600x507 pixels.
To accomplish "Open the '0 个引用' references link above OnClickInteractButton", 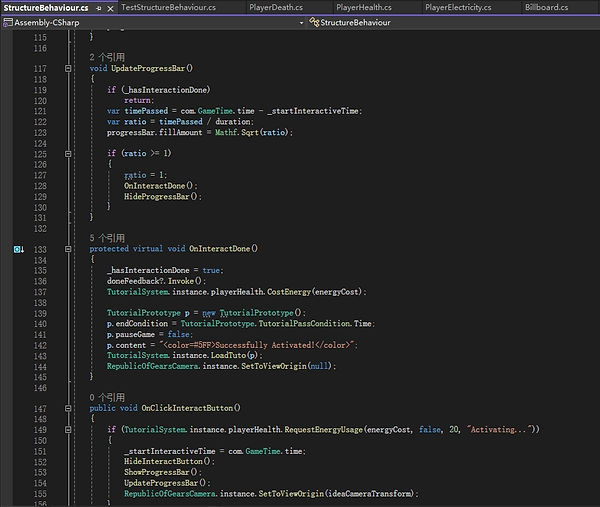I will [x=107, y=397].
